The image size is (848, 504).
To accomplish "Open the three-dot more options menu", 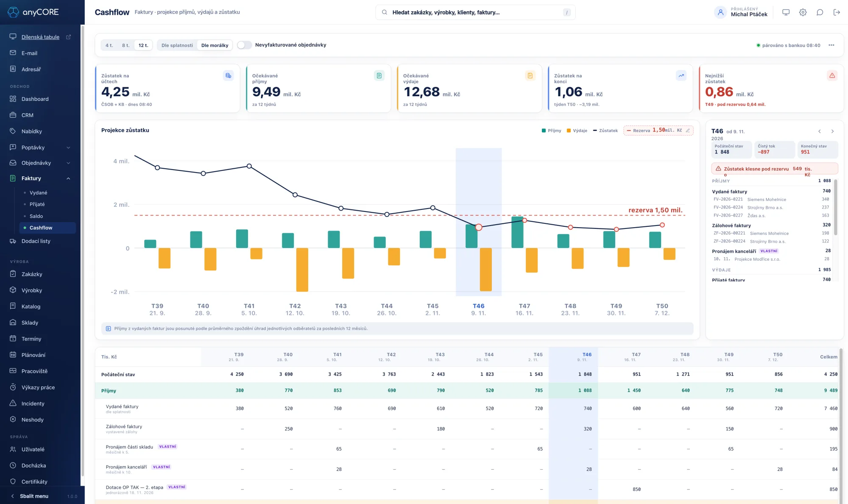I will click(x=831, y=45).
